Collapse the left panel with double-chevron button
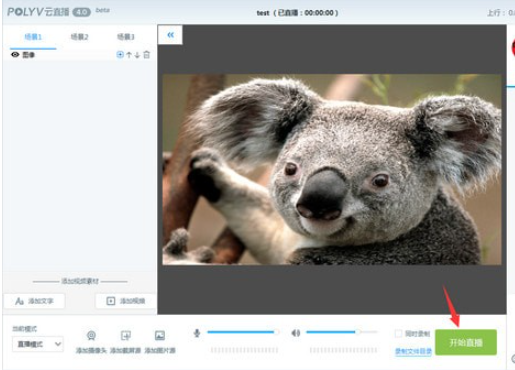Screen dimensions: 515x370 [170, 35]
